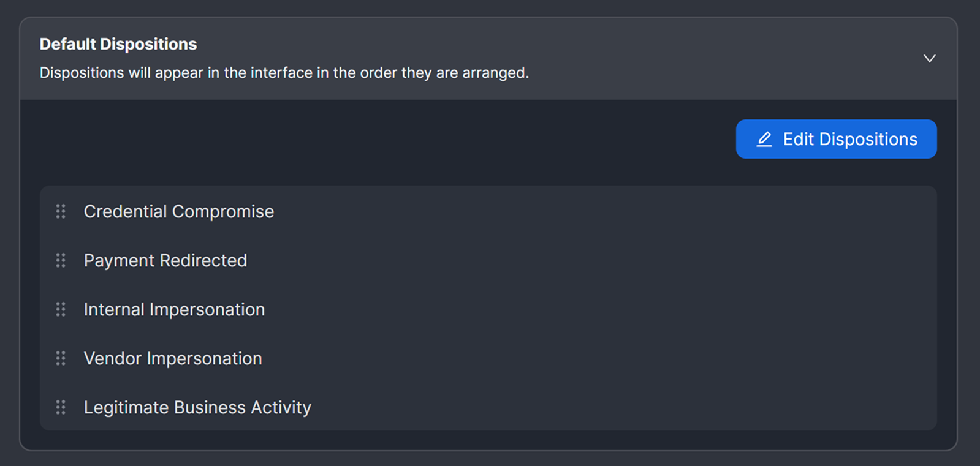Click the Legitimate Business Activity entry
980x466 pixels.
tap(197, 407)
